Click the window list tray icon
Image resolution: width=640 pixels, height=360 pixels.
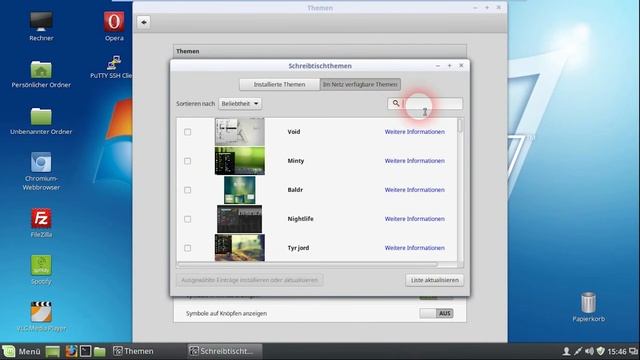click(633, 351)
